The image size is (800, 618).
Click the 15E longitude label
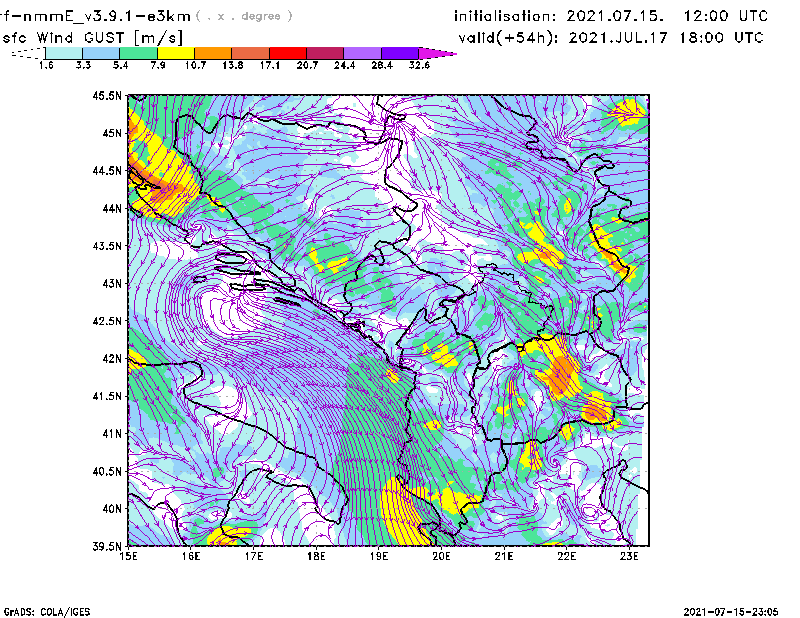tap(128, 556)
